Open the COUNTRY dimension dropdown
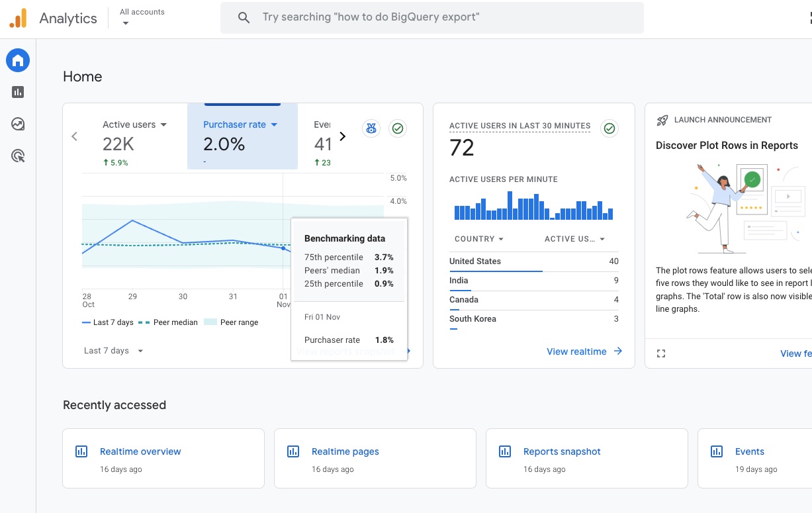This screenshot has height=513, width=812. (479, 239)
